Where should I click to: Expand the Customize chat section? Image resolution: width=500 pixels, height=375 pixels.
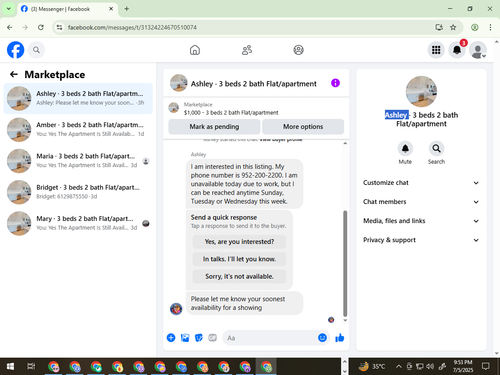point(421,183)
